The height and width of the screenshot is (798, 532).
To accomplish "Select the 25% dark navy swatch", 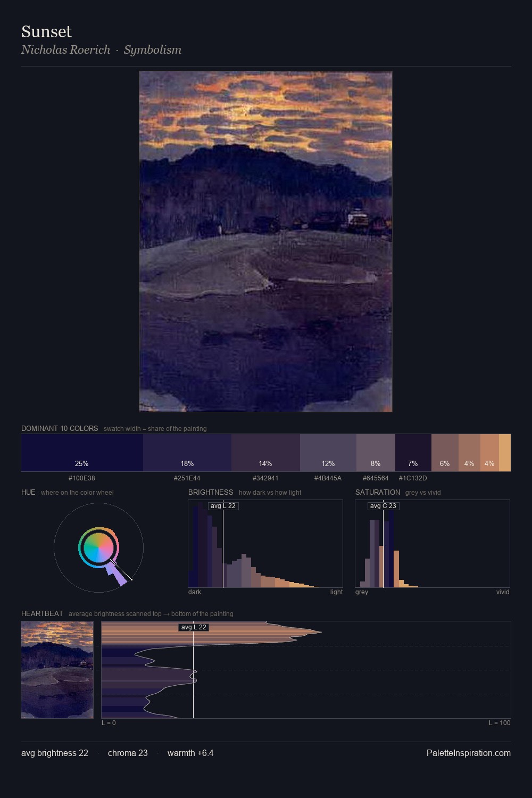I will coord(82,453).
